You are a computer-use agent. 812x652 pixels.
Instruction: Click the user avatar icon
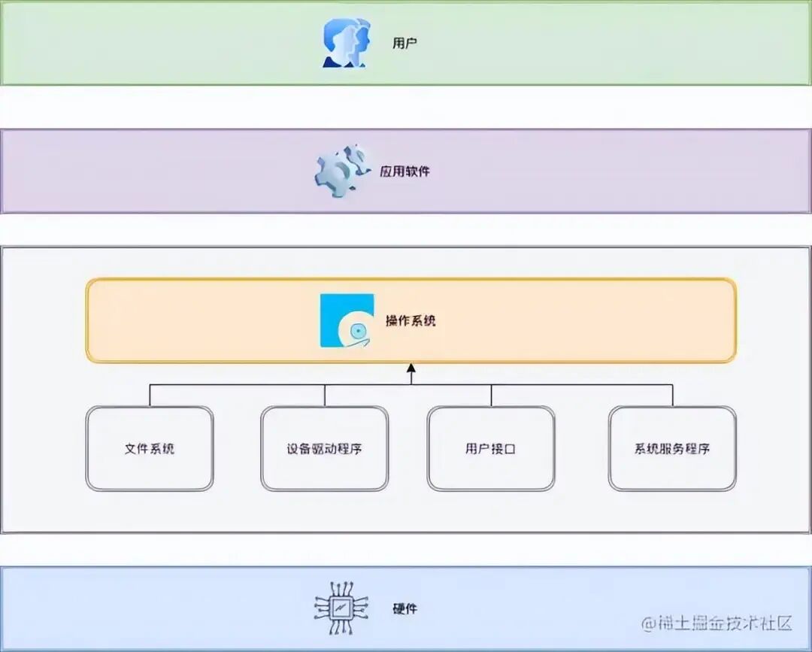click(x=344, y=42)
